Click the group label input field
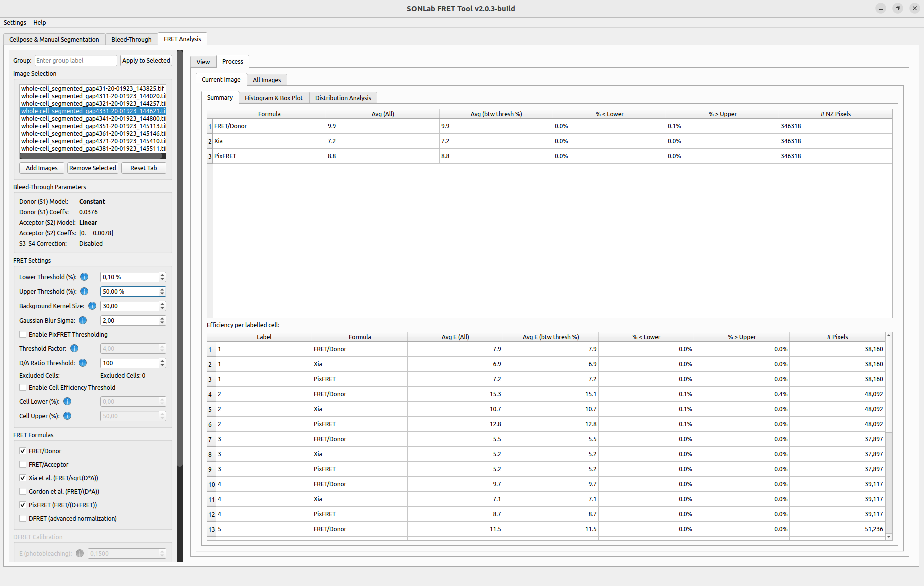Image resolution: width=924 pixels, height=586 pixels. 76,60
